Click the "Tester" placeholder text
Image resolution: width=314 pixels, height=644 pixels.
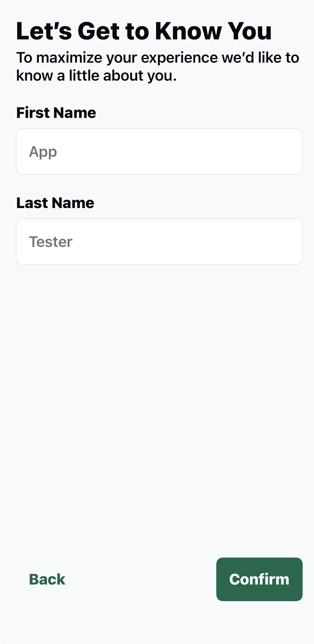point(51,242)
